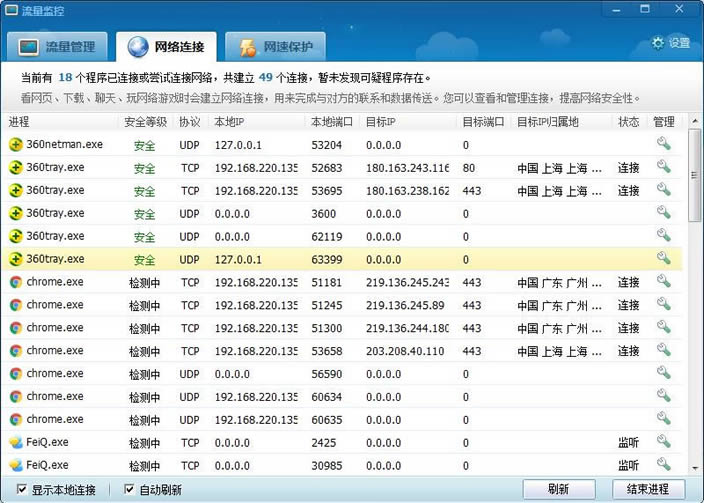Click manage icon for 360tray.exe port 63399

click(663, 259)
